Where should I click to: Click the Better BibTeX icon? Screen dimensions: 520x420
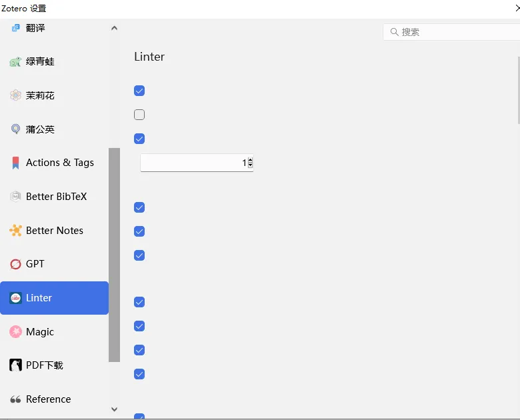(x=15, y=197)
